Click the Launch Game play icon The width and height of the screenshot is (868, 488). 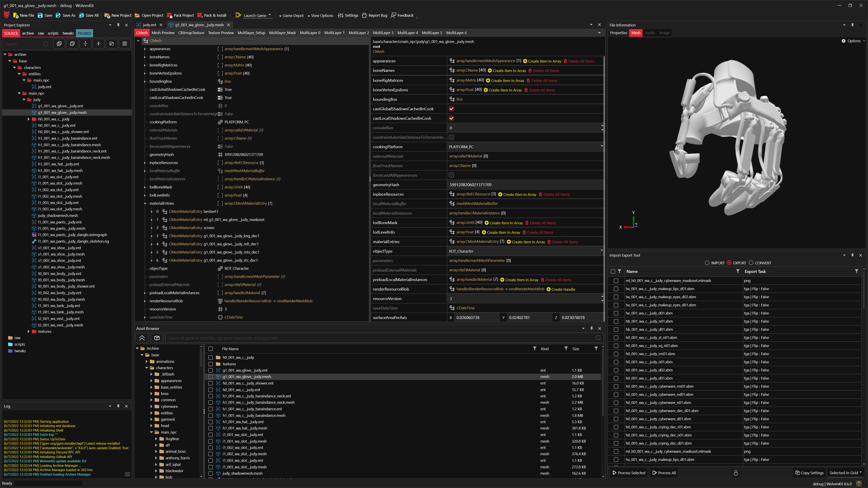[x=238, y=15]
